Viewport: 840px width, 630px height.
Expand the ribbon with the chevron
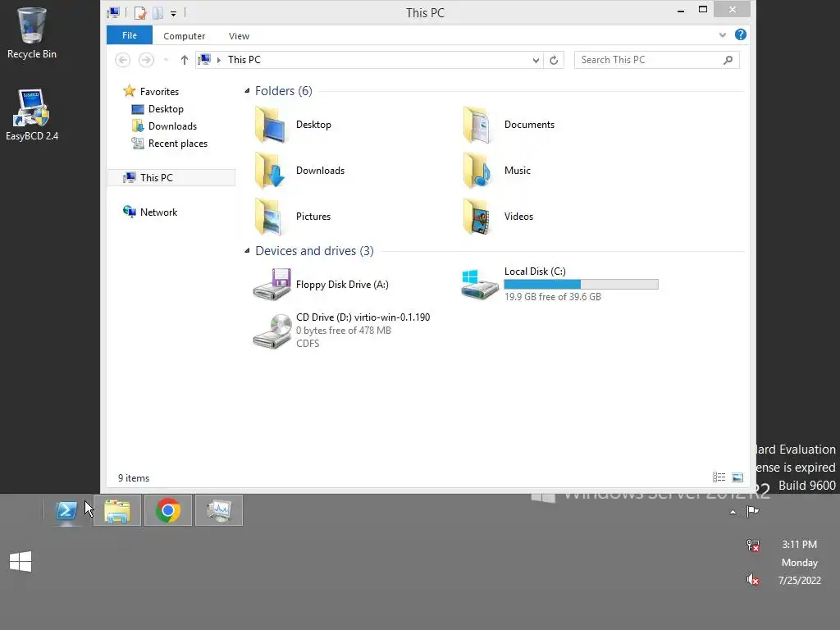click(x=723, y=35)
